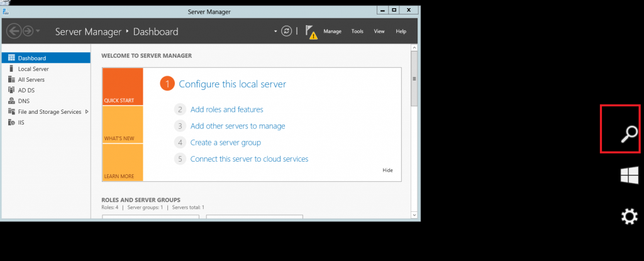644x261 pixels.
Task: Refresh the Server Manager dashboard
Action: click(x=287, y=31)
